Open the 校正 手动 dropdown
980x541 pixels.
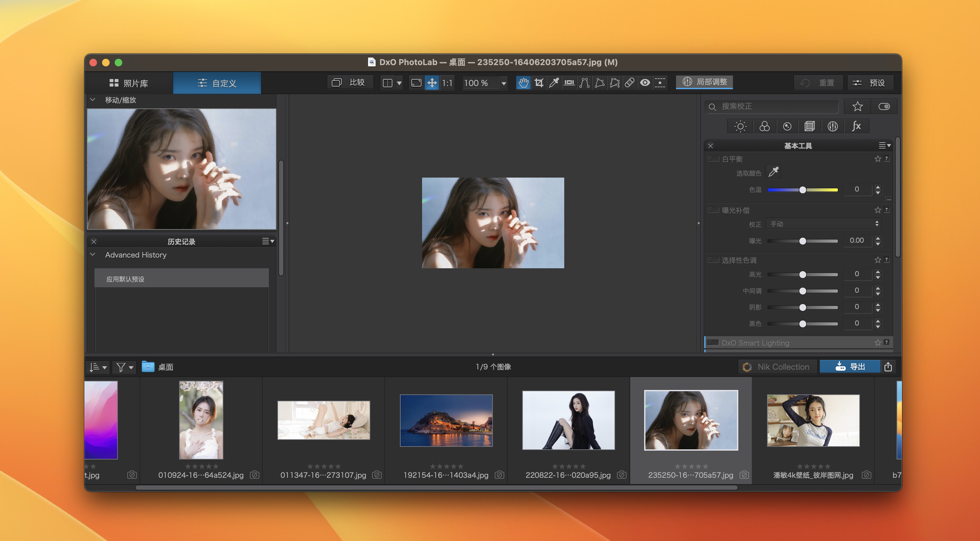tap(824, 224)
